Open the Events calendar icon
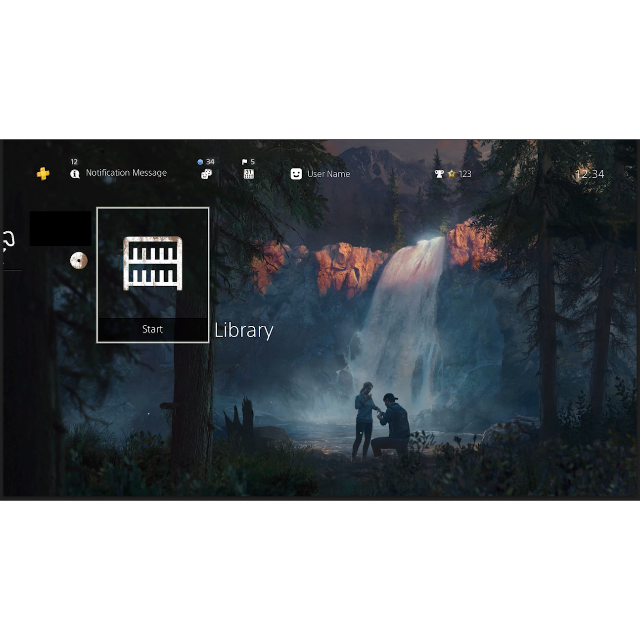 point(249,174)
